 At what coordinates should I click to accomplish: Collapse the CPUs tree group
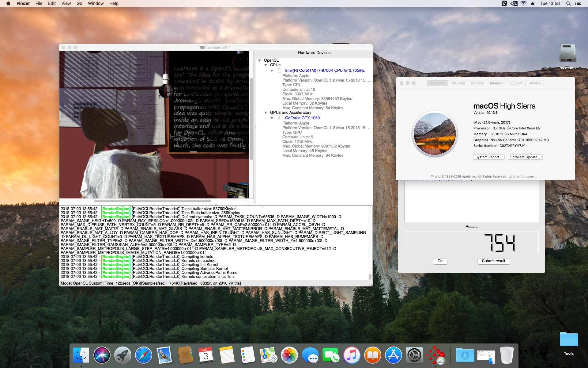pyautogui.click(x=266, y=65)
